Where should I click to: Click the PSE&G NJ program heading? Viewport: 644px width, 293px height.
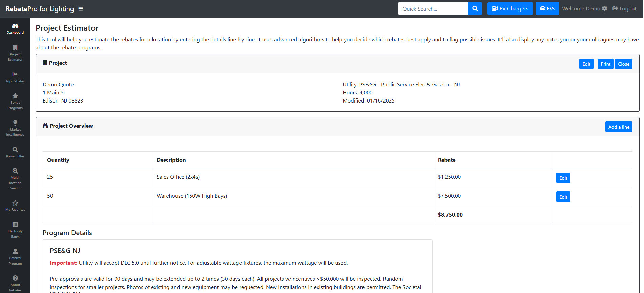[65, 251]
